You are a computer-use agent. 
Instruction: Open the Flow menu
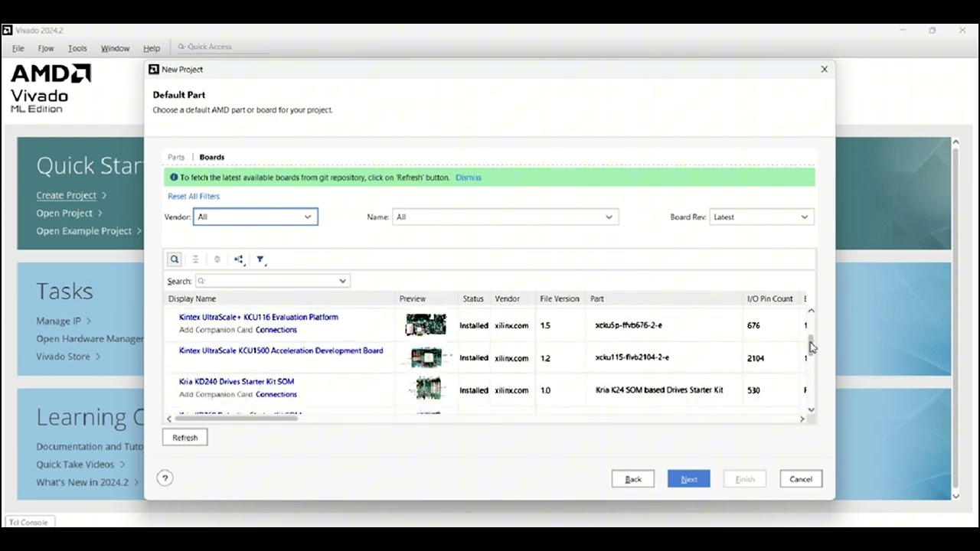(x=46, y=48)
